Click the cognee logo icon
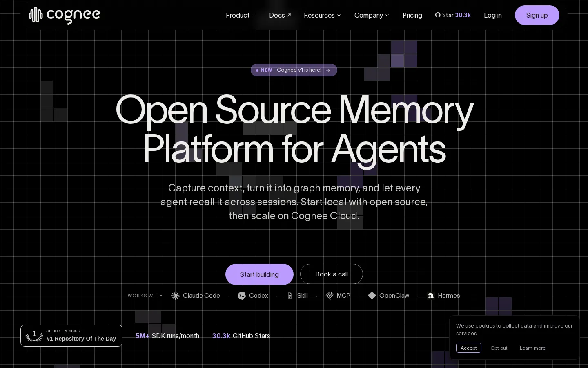Viewport: 588px width, 368px height. coord(36,15)
